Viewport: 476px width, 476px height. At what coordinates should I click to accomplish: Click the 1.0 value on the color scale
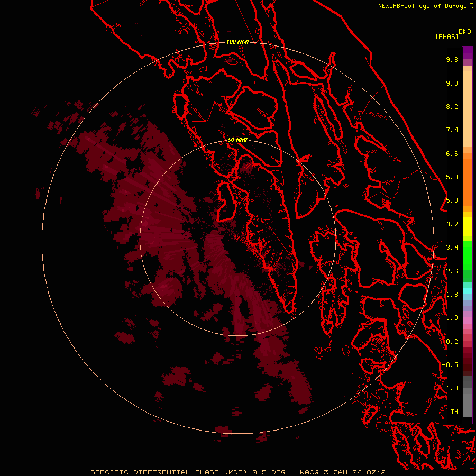(452, 318)
